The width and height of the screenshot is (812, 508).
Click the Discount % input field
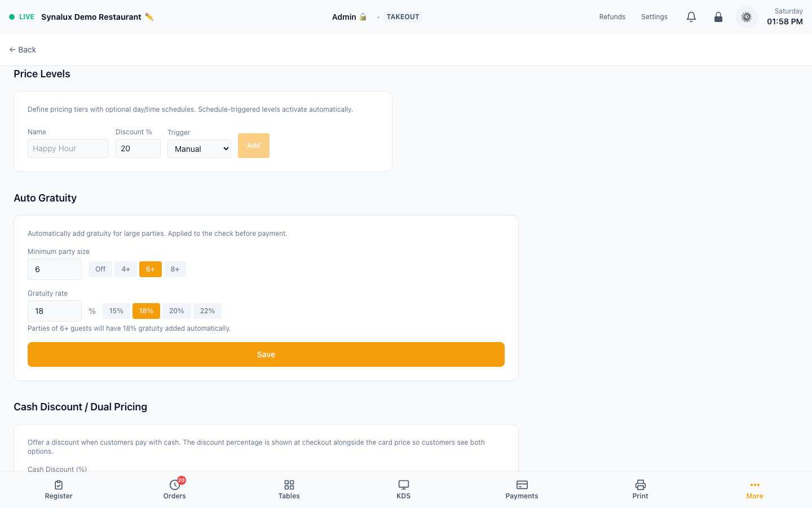coord(138,148)
